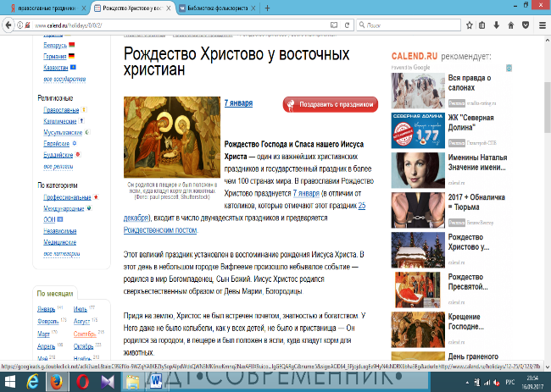Open the site information icon in address bar
The image size is (551, 392).
click(x=20, y=25)
